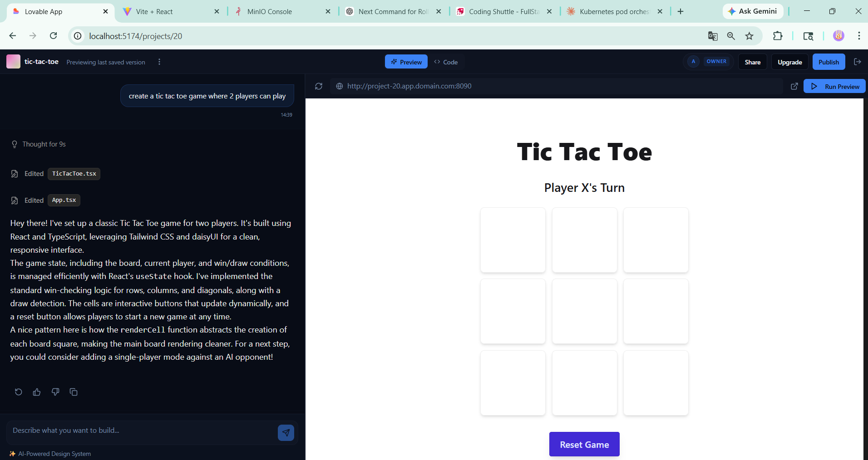
Task: Click Reset Game button
Action: coord(584,445)
